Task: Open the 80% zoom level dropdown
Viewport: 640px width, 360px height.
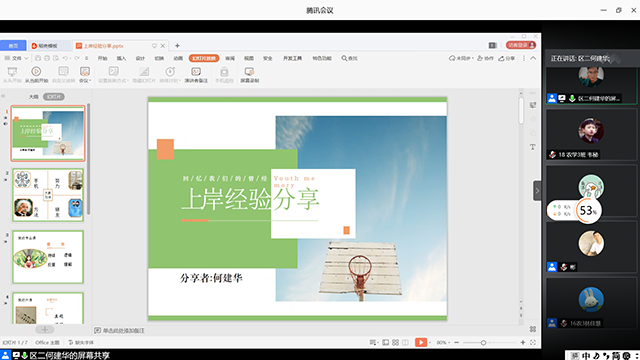Action: (444, 342)
